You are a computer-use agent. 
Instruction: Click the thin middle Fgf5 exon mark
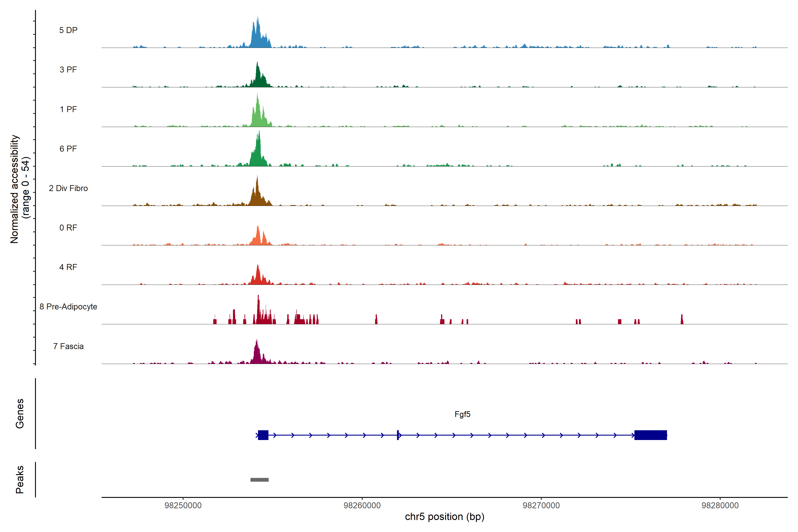[398, 435]
